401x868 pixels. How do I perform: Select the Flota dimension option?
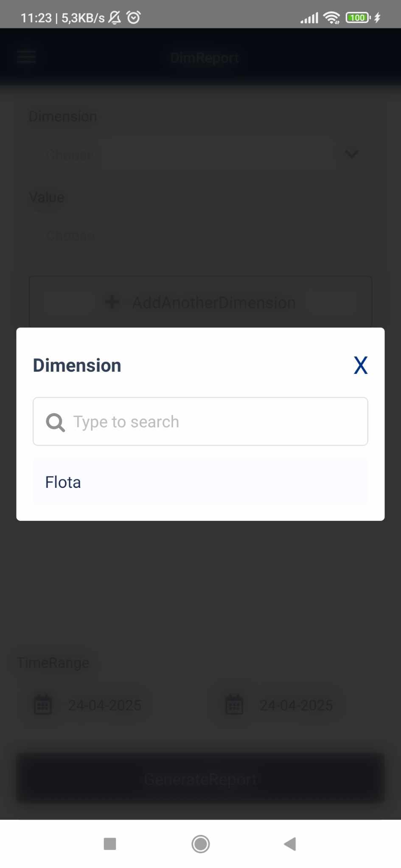coord(200,482)
